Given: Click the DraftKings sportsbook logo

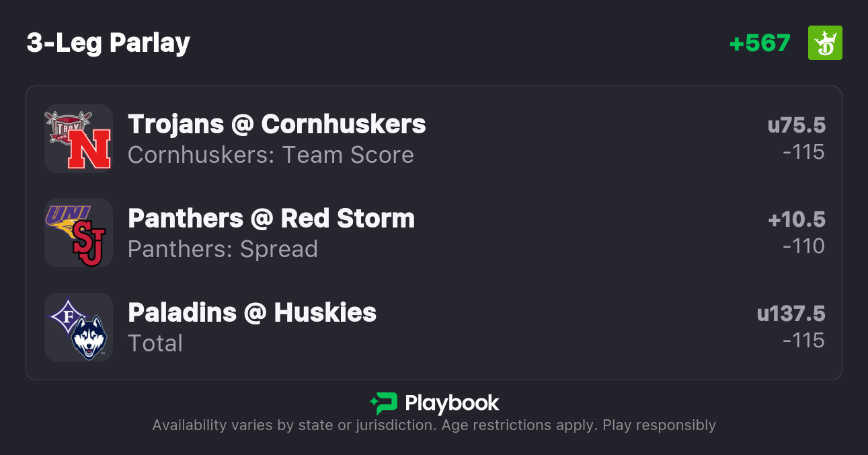Looking at the screenshot, I should click(x=824, y=43).
